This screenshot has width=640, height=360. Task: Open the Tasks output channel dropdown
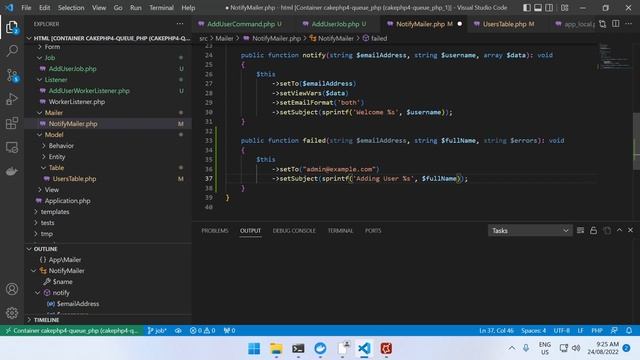[530, 231]
